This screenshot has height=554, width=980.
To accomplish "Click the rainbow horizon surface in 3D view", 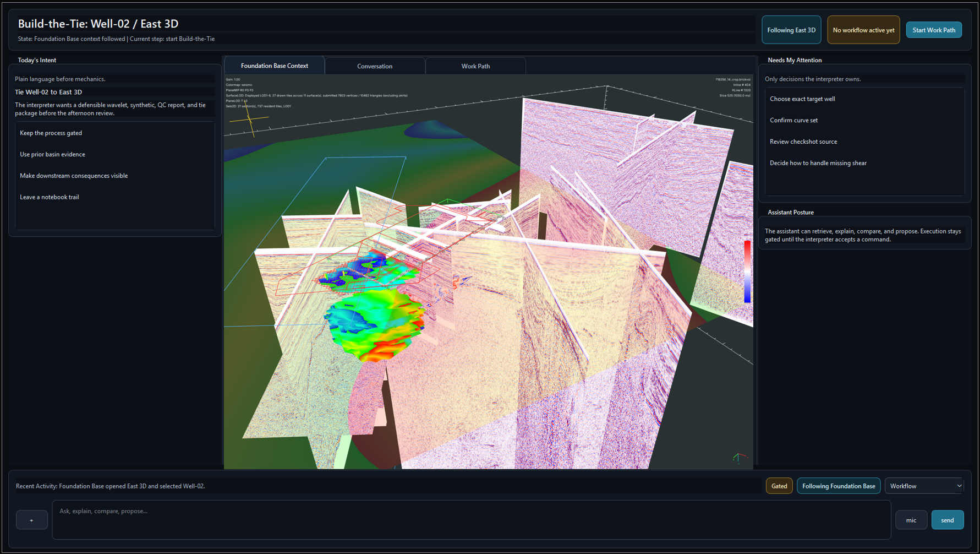I will [375, 325].
